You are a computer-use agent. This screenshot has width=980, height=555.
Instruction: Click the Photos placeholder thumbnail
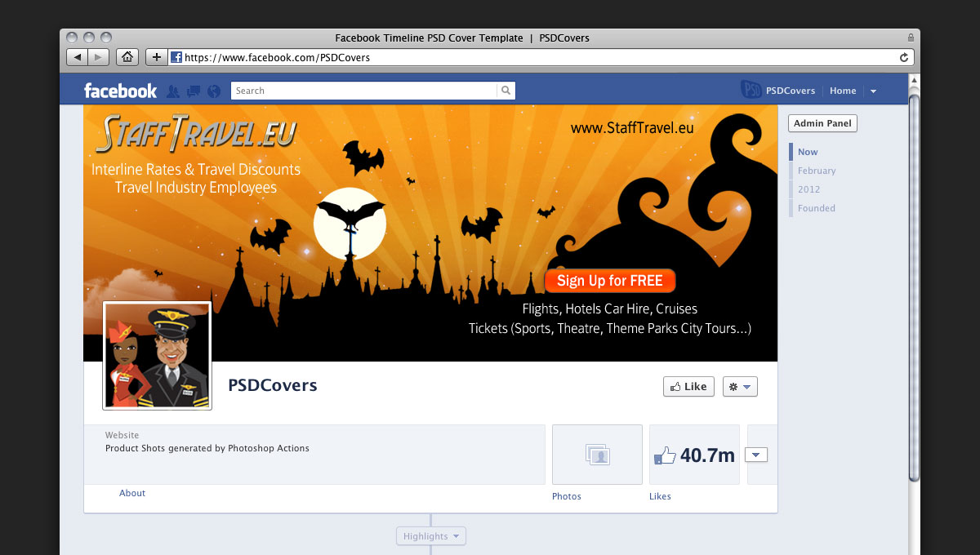click(x=598, y=455)
